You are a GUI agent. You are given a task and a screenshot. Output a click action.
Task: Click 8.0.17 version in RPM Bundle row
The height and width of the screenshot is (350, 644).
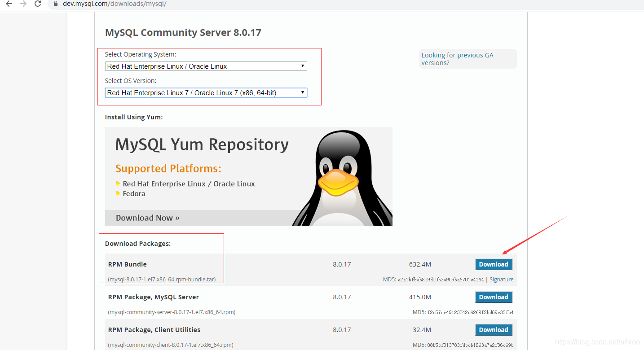(x=342, y=264)
